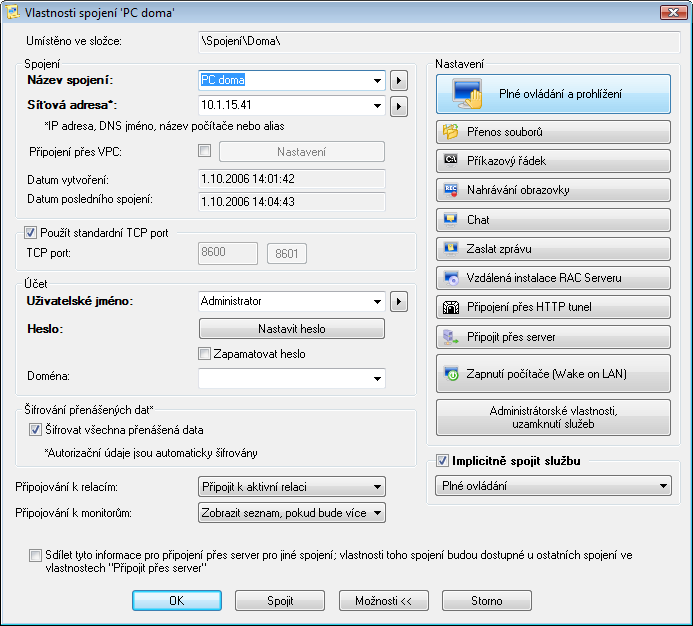The image size is (693, 626).
Task: Click Zaslat zprávu button
Action: (553, 249)
